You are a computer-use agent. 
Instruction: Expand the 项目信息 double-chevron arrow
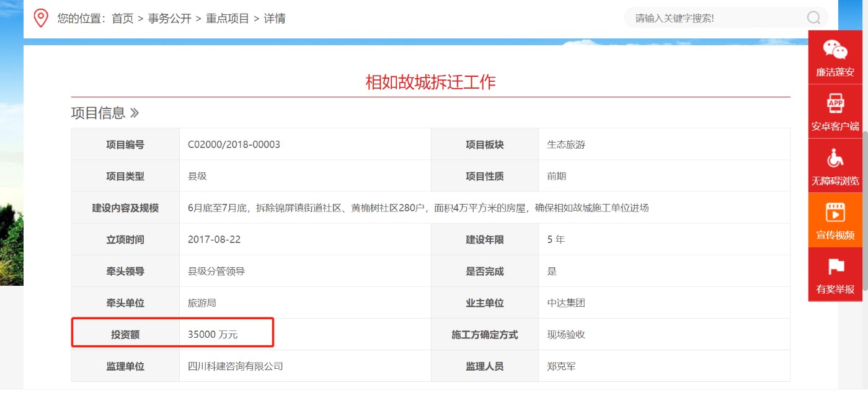135,113
